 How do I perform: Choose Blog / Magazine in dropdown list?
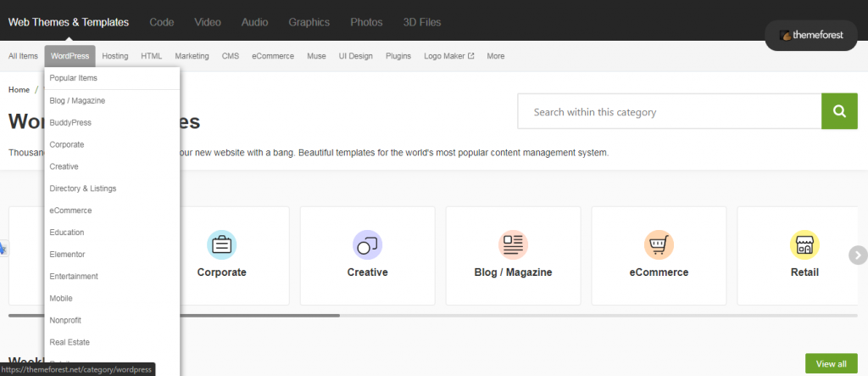click(x=113, y=100)
